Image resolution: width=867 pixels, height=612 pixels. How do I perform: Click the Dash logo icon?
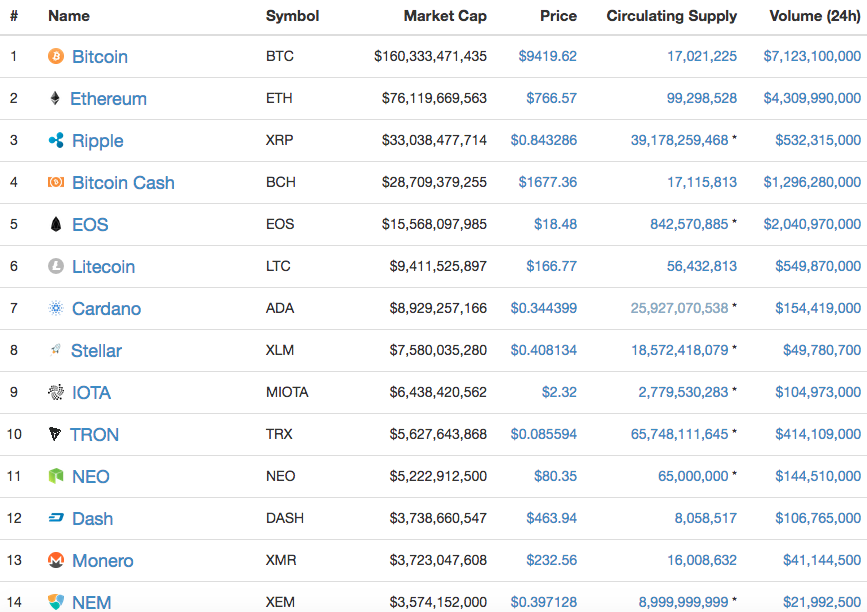pos(56,518)
